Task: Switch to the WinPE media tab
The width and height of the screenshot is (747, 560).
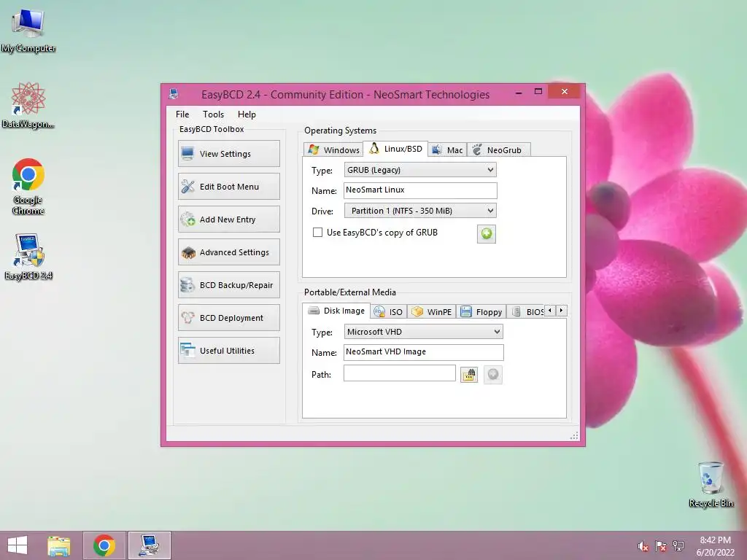Action: tap(432, 311)
